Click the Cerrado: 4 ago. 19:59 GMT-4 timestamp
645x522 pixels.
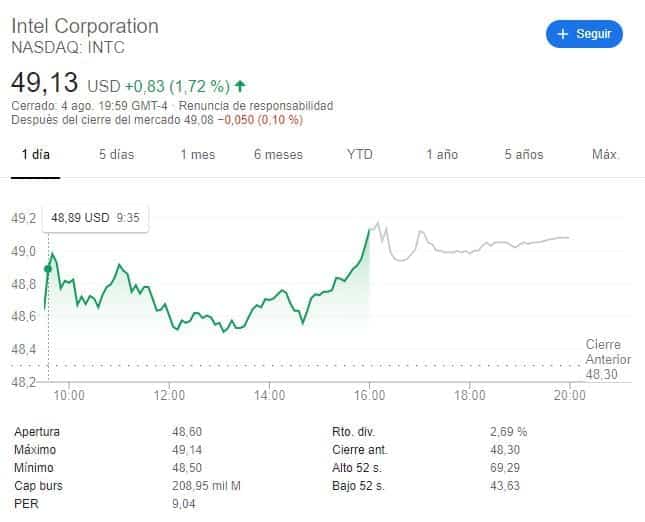click(x=89, y=106)
